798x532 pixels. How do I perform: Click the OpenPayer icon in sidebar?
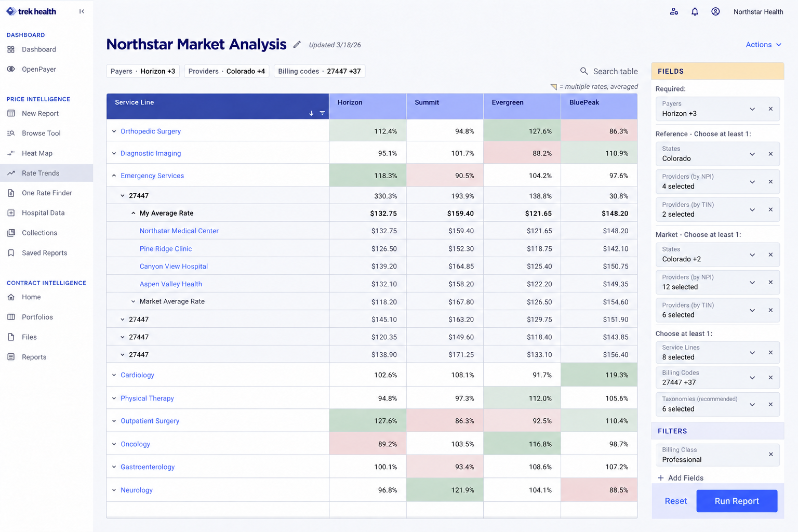pos(11,69)
